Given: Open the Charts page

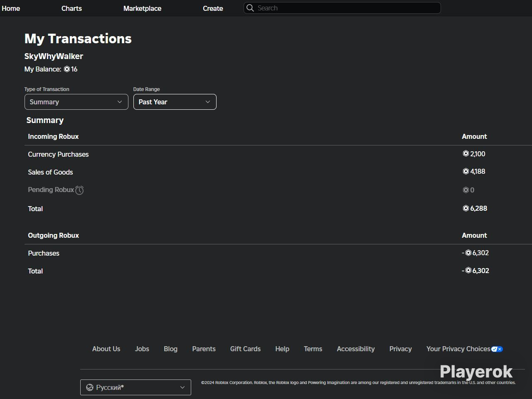Looking at the screenshot, I should (71, 8).
